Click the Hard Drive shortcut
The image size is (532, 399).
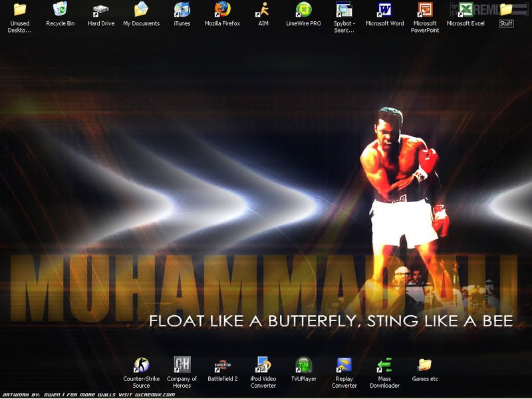coord(101,10)
